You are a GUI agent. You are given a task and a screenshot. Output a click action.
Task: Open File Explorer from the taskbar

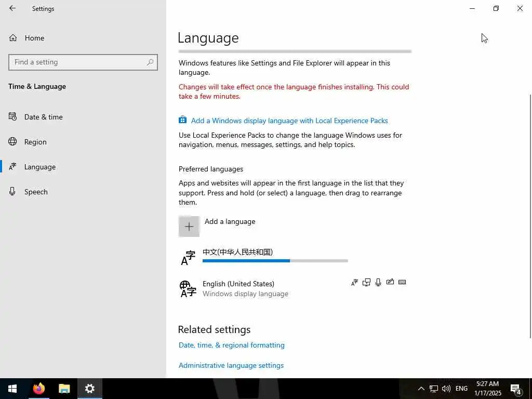point(64,389)
